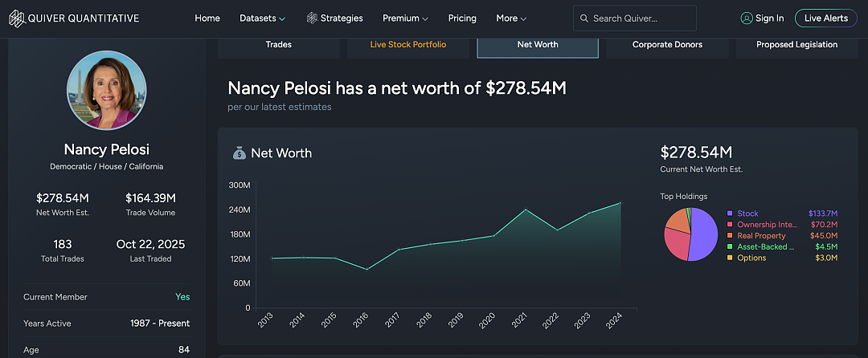Click the $133.7M Stock value
The width and height of the screenshot is (868, 358).
coord(823,214)
